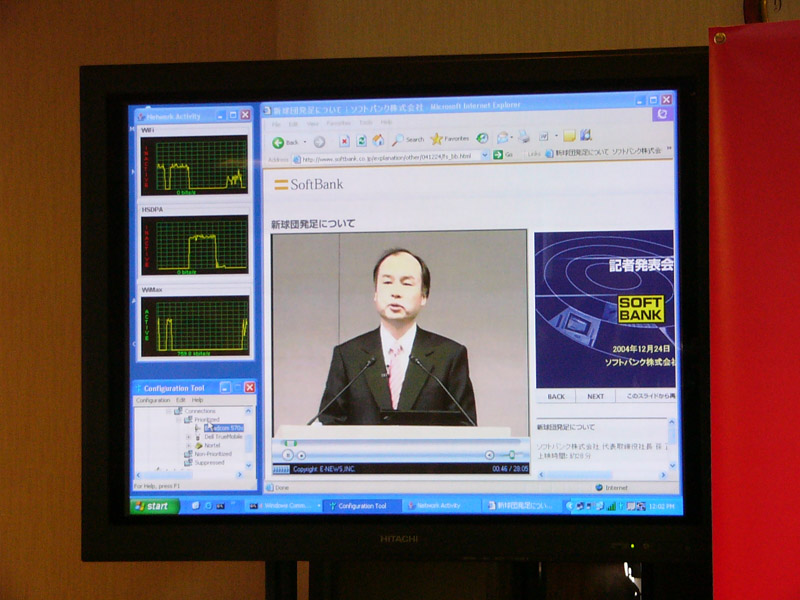Click the Back arrow in Internet Explorer
The width and height of the screenshot is (800, 600).
(278, 142)
